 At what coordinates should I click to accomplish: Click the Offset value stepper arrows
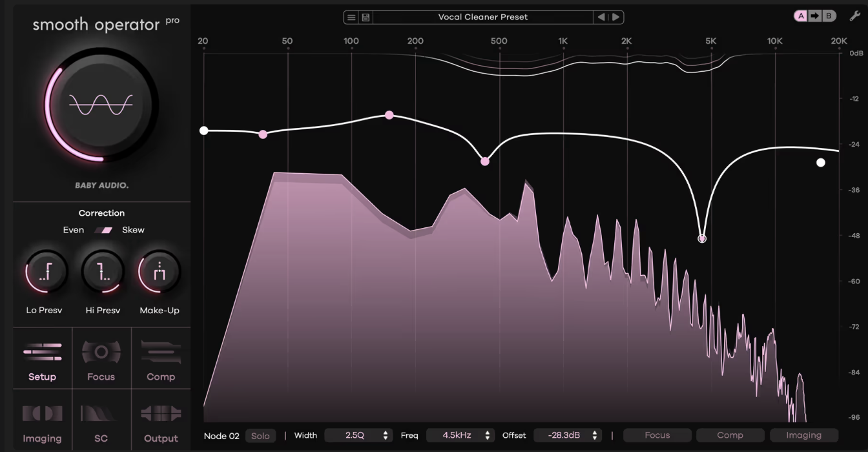tap(595, 436)
